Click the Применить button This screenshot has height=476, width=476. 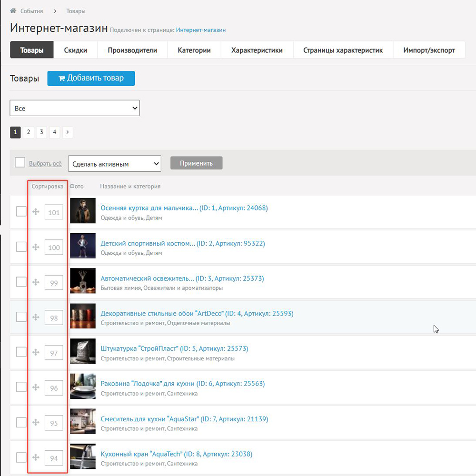click(x=196, y=163)
